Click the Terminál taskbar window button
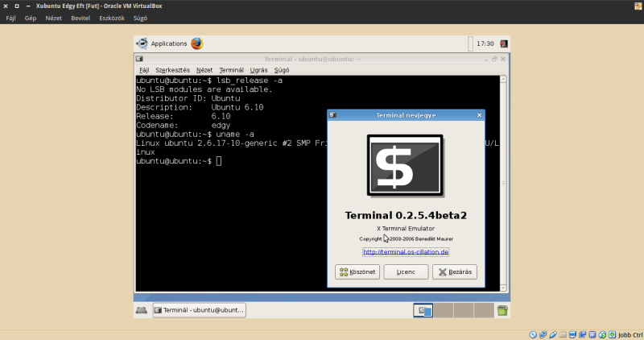644x340 pixels. pyautogui.click(x=199, y=310)
